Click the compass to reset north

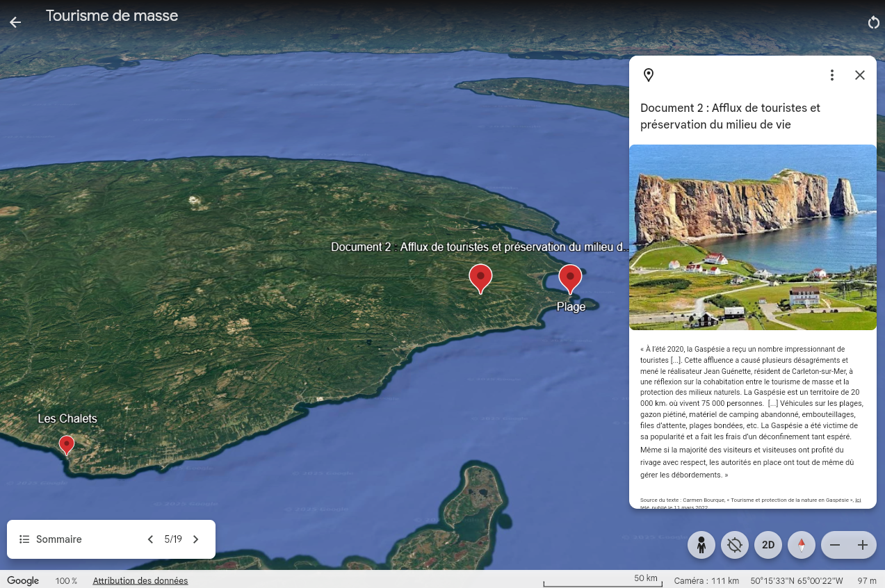coord(802,545)
